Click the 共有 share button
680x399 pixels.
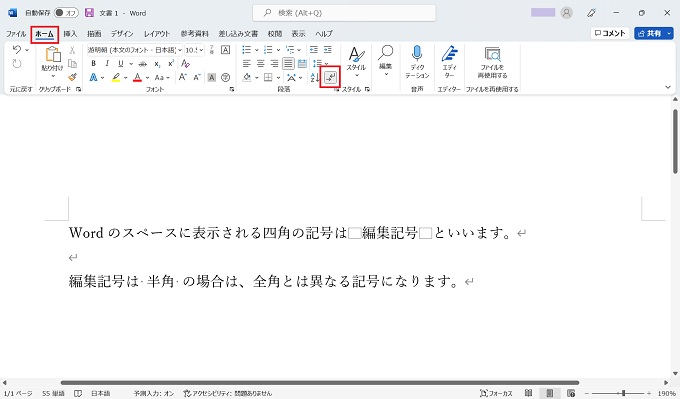[654, 33]
